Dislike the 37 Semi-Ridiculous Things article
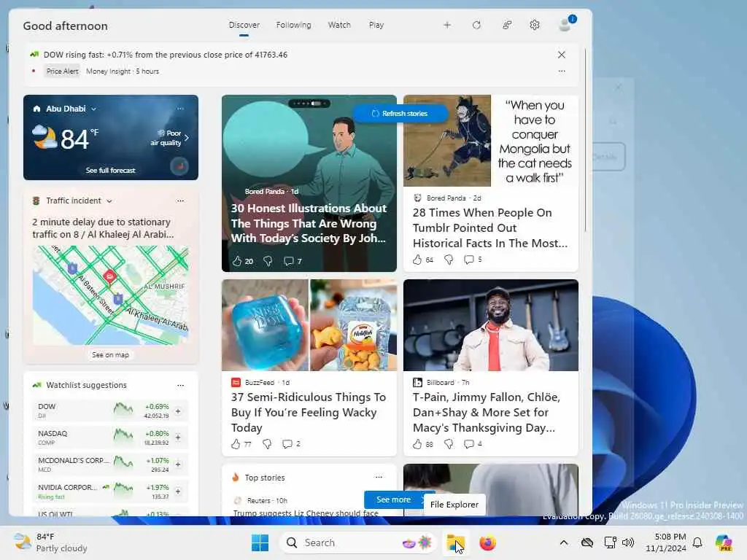 267,444
